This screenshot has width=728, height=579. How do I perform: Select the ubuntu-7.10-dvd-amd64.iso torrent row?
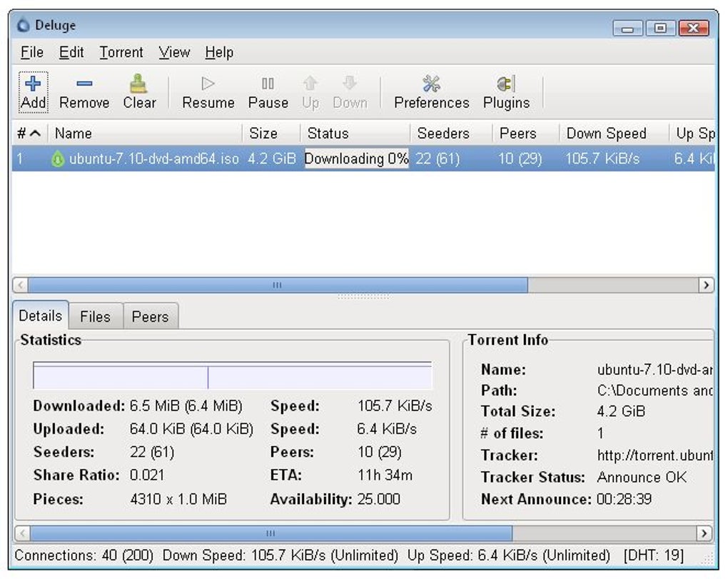363,158
